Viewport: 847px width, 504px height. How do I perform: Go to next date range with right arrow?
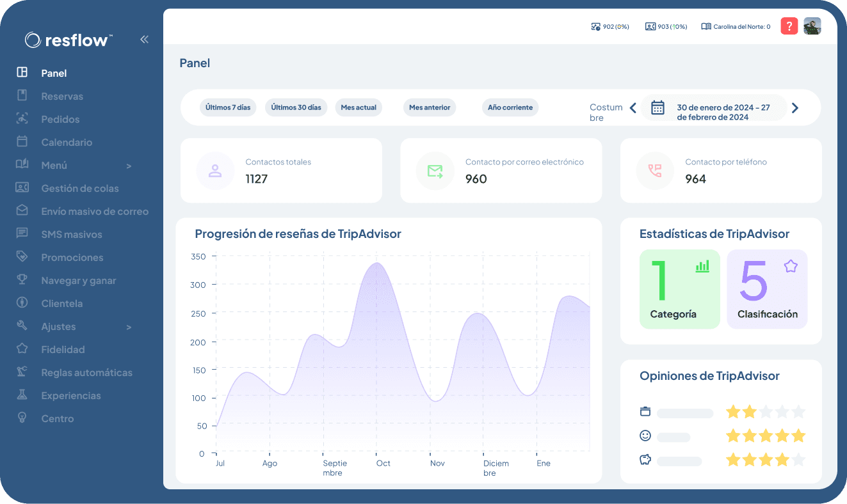point(795,107)
